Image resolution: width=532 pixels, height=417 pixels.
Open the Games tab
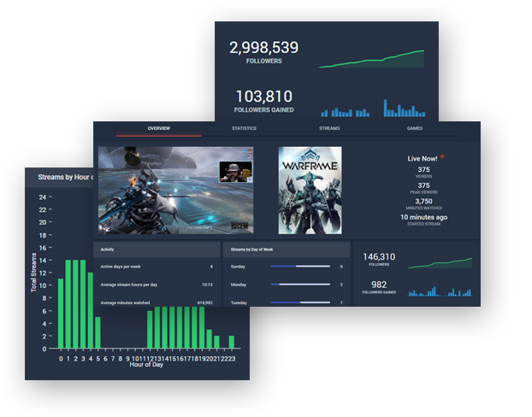tap(415, 128)
